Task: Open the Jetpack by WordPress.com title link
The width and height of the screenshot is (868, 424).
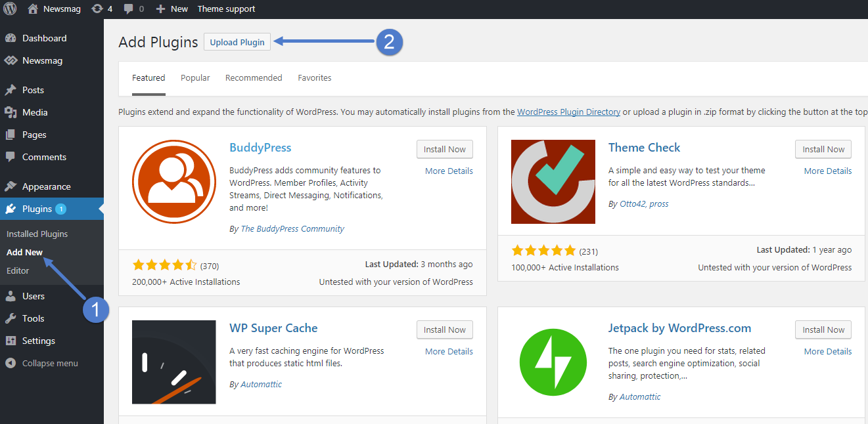Action: pyautogui.click(x=679, y=328)
